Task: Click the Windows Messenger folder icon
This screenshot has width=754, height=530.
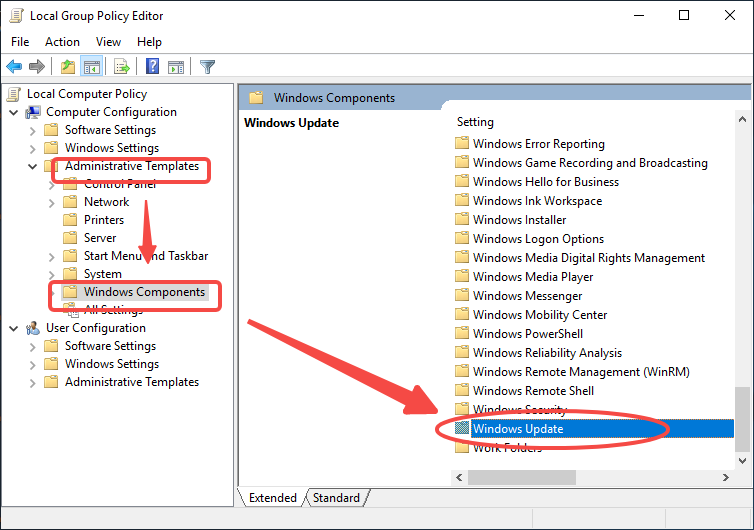Action: pyautogui.click(x=462, y=295)
